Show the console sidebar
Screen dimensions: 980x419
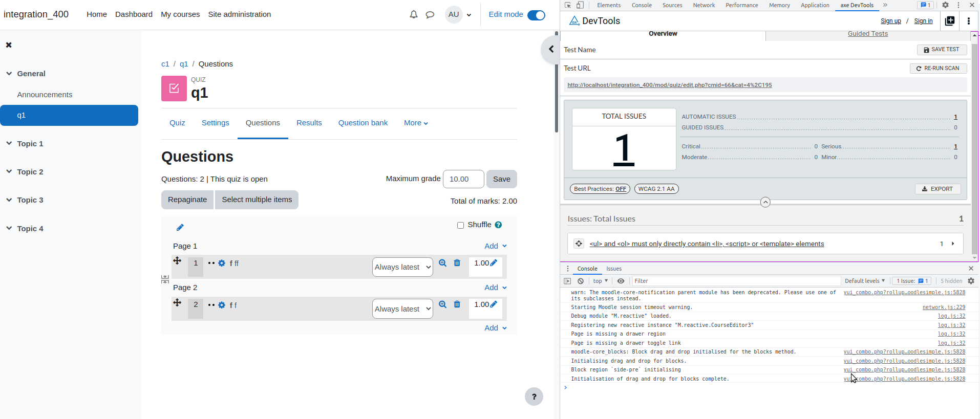tap(567, 281)
